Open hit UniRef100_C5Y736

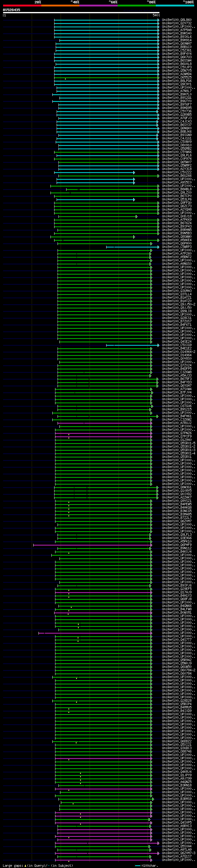point(177,111)
